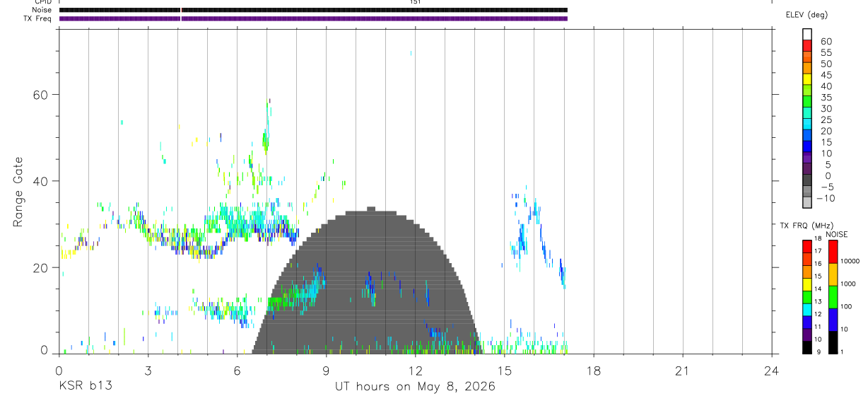Click the x-axis tick label "6"
868x401 pixels.
237,370
